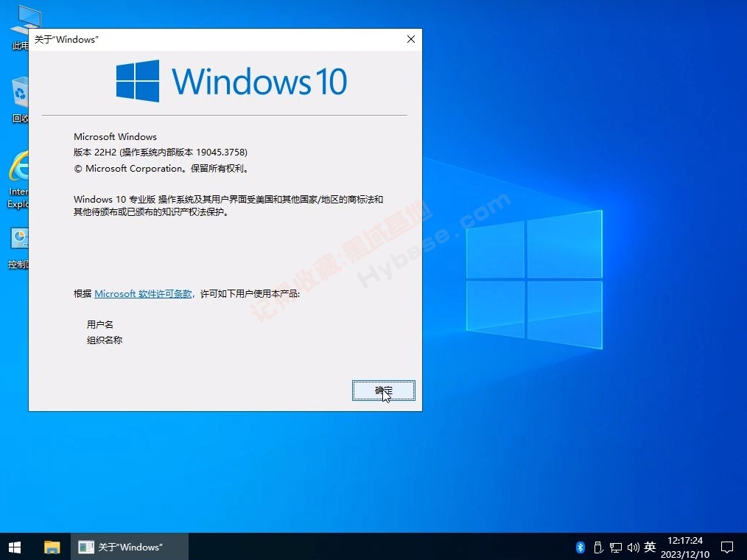Close the About Windows dialog

(410, 39)
